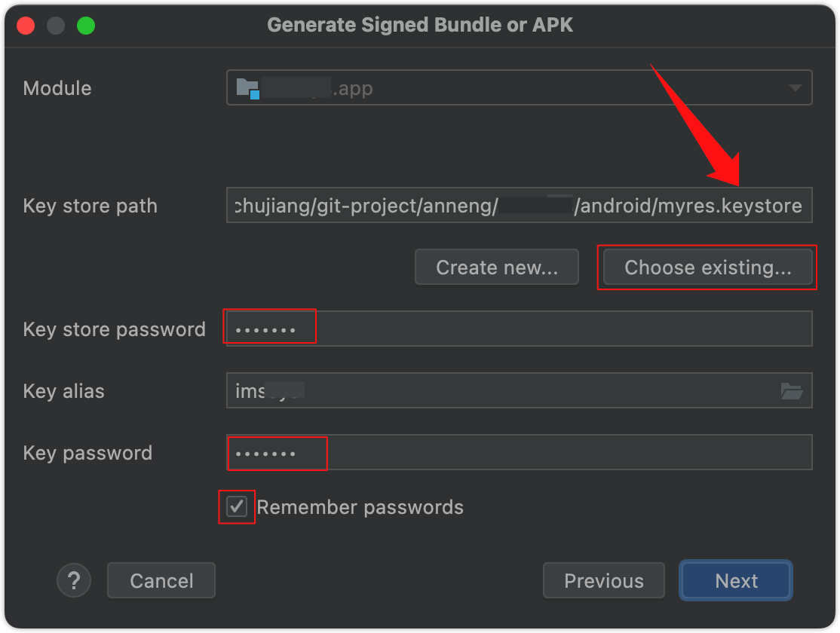The width and height of the screenshot is (840, 633).
Task: Go back using the Previous button
Action: click(x=604, y=580)
